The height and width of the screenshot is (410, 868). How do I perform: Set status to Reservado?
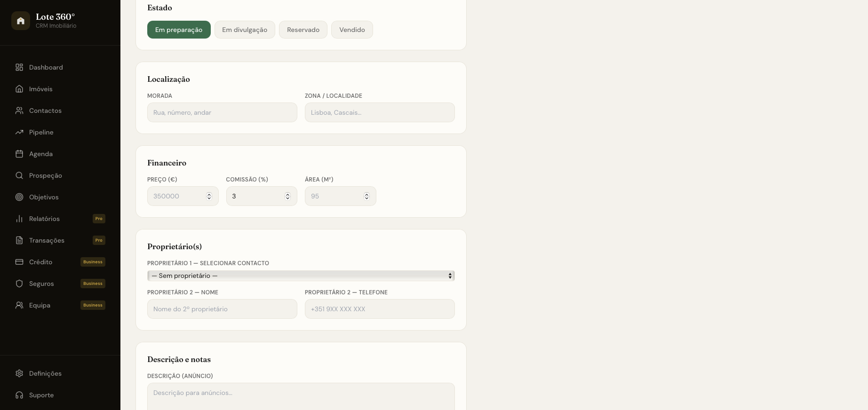pos(303,30)
